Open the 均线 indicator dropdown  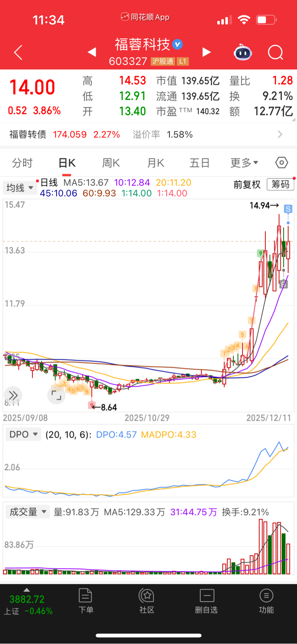coord(20,188)
